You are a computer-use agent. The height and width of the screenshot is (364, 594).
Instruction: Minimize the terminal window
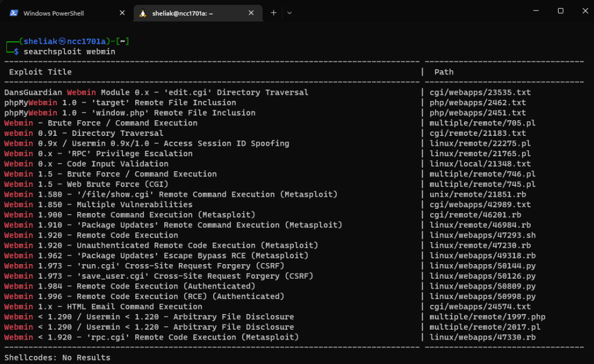(x=533, y=10)
